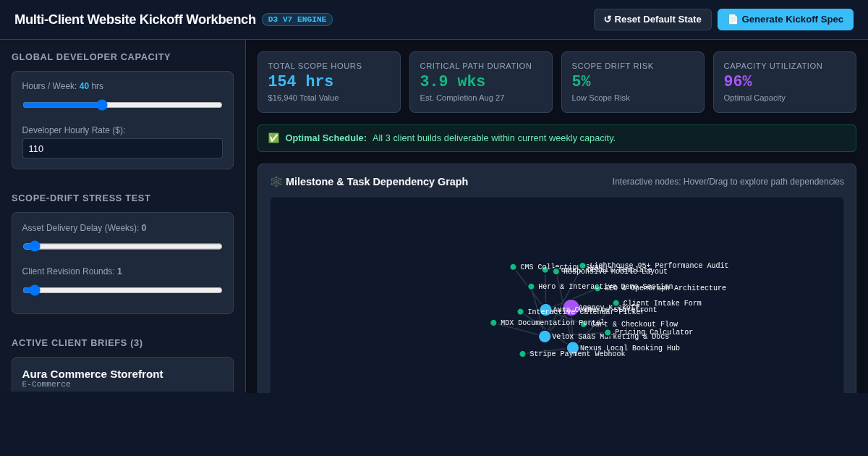Click the Optimal Schedule status banner
Viewport: 868px width, 456px height.
click(x=557, y=138)
